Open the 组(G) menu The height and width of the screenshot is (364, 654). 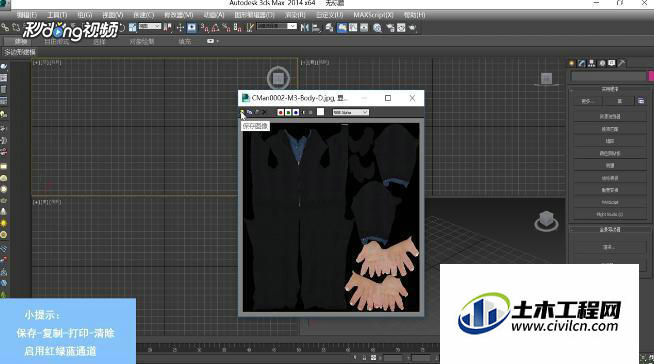[x=85, y=15]
